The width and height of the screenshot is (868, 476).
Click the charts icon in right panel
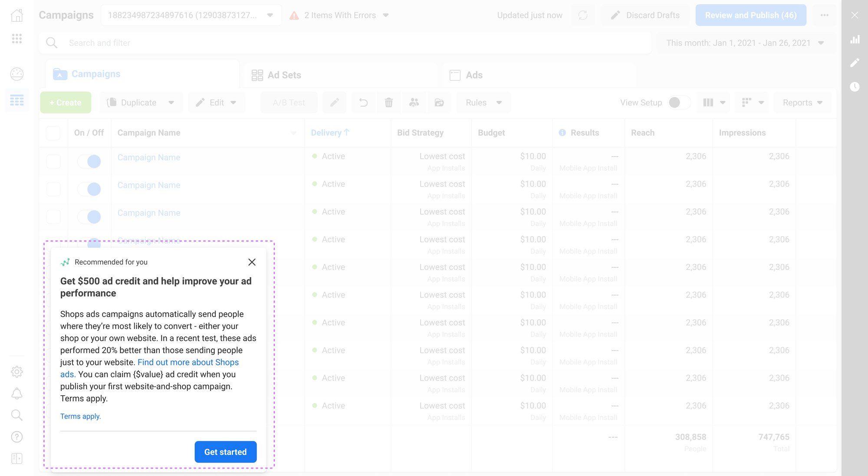[855, 39]
